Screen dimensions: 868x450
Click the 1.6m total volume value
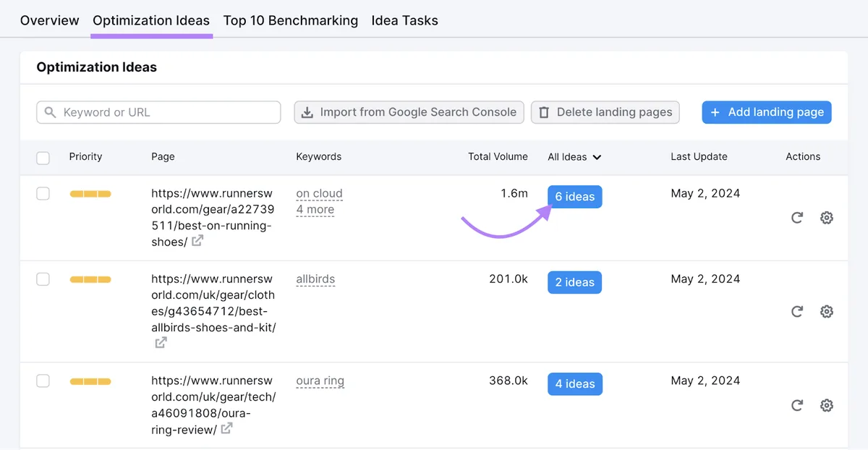tap(514, 193)
